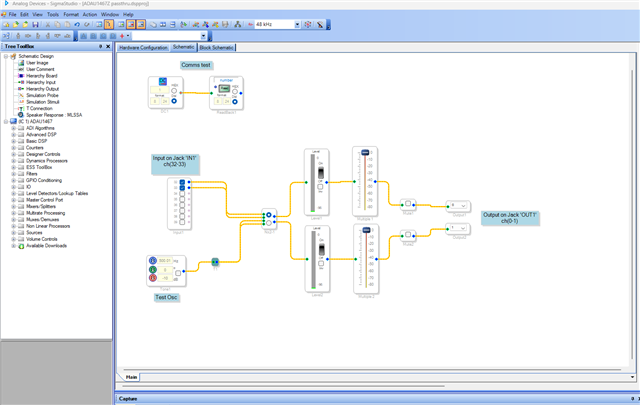The height and width of the screenshot is (405, 640).
Task: Enable the Tone1 oscillator checkbox
Action: coord(178,273)
